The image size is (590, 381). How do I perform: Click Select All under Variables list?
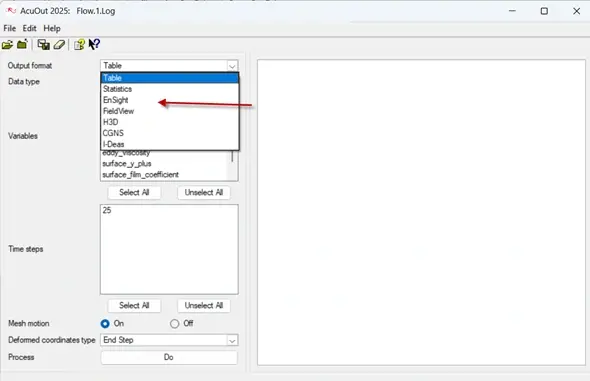pos(134,193)
